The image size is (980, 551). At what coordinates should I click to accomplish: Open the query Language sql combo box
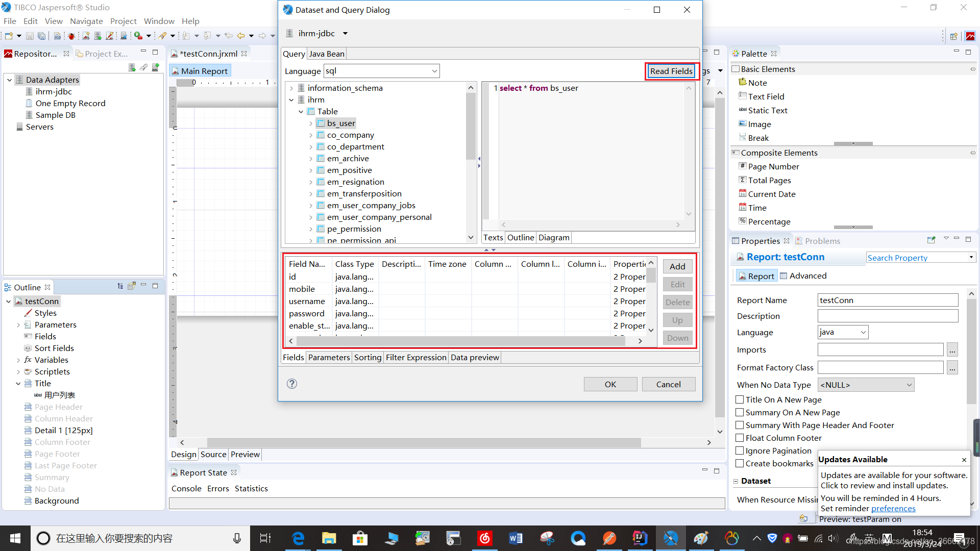point(382,71)
